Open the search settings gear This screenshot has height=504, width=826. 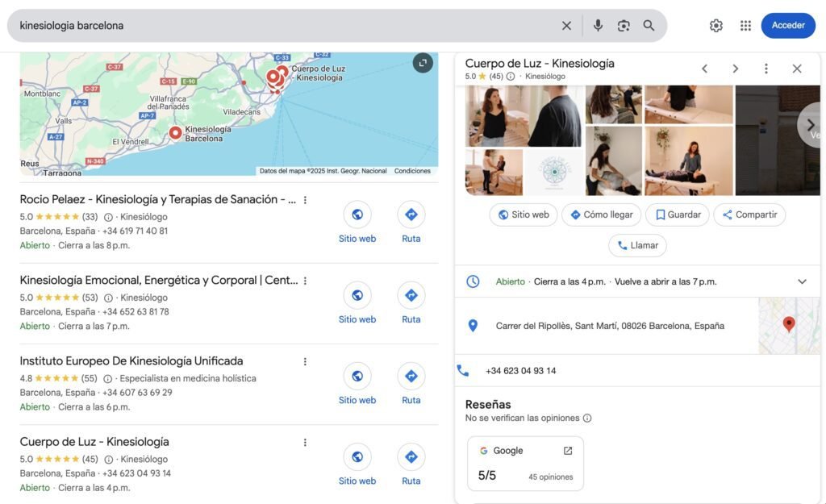pyautogui.click(x=716, y=26)
